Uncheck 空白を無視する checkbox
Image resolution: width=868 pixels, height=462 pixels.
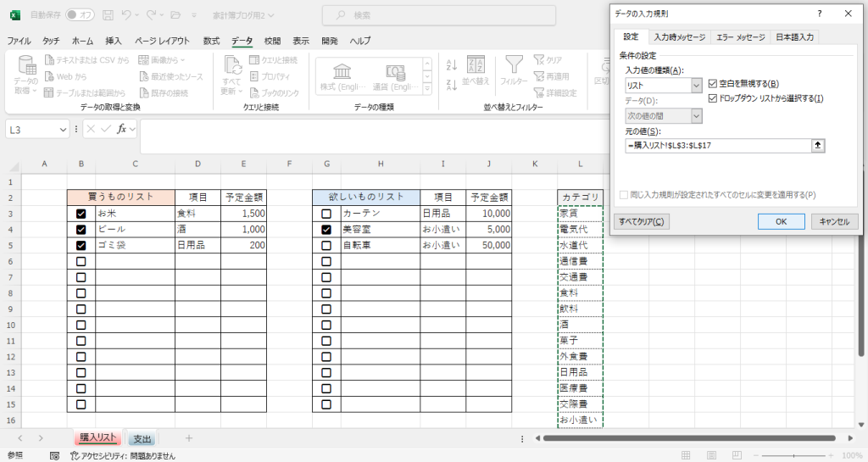(x=712, y=83)
